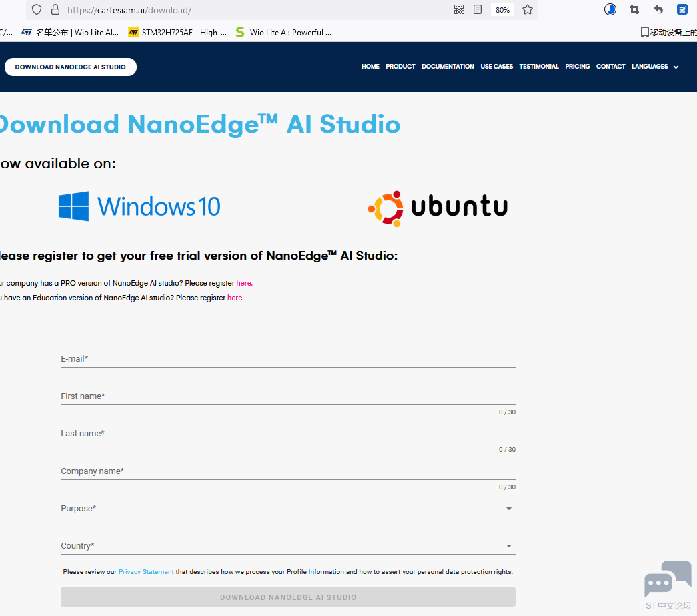Click the Education version register 'here' link

pyautogui.click(x=235, y=298)
